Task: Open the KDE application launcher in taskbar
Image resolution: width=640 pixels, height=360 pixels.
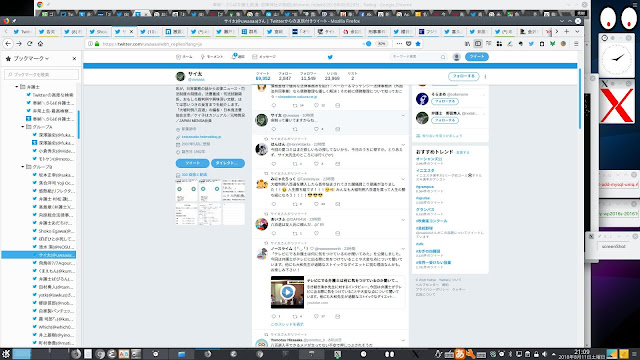Action: pyautogui.click(x=6, y=353)
